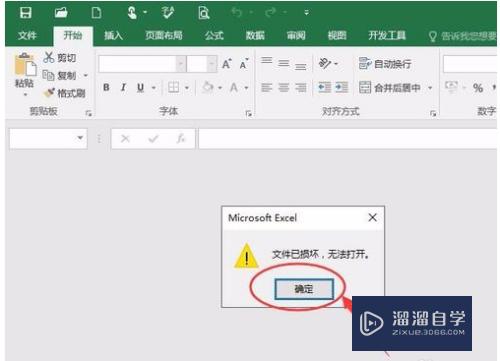The height and width of the screenshot is (361, 500).
Task: Click the percent style icon
Action: point(478,88)
